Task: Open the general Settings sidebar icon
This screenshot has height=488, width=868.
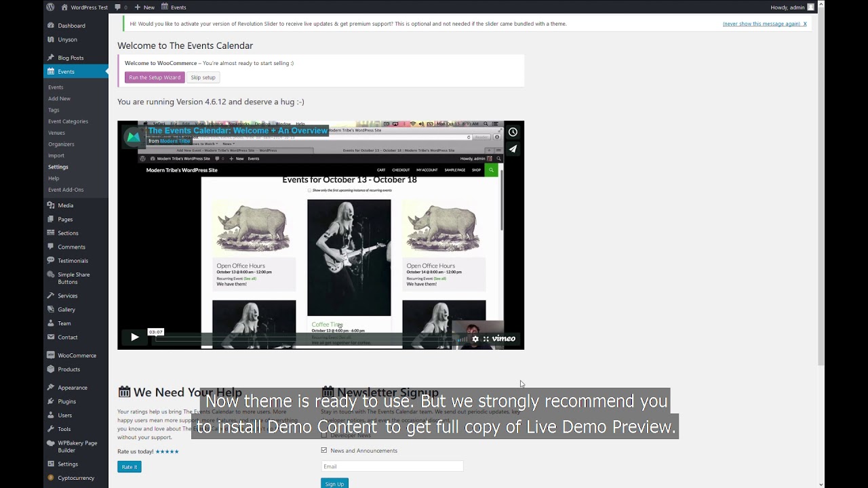Action: (51, 464)
